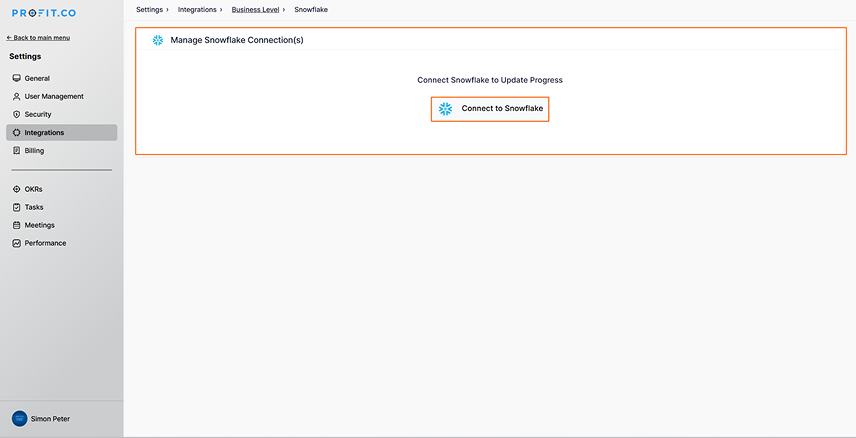Click Business Level breadcrumb
This screenshot has height=438, width=856.
pyautogui.click(x=255, y=9)
